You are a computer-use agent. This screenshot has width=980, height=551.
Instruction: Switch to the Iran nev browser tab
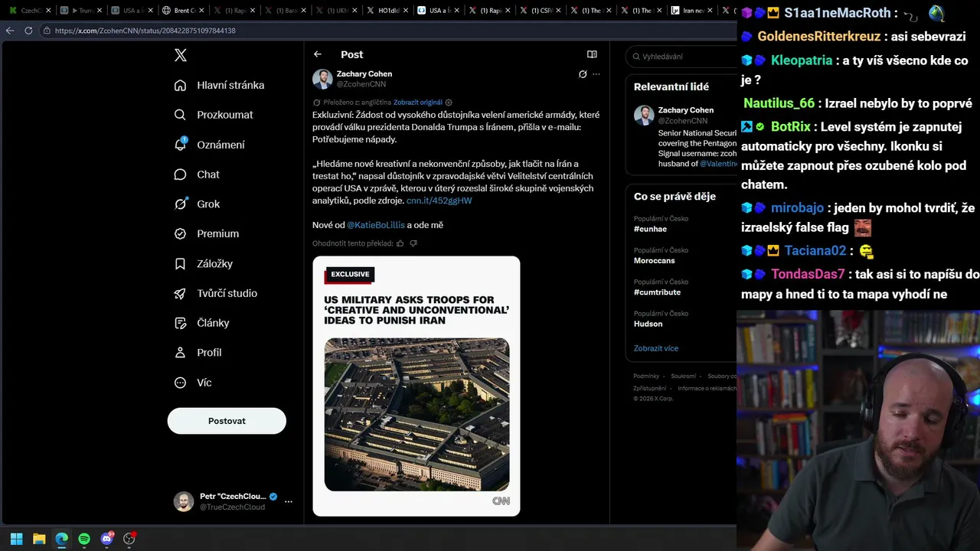693,11
